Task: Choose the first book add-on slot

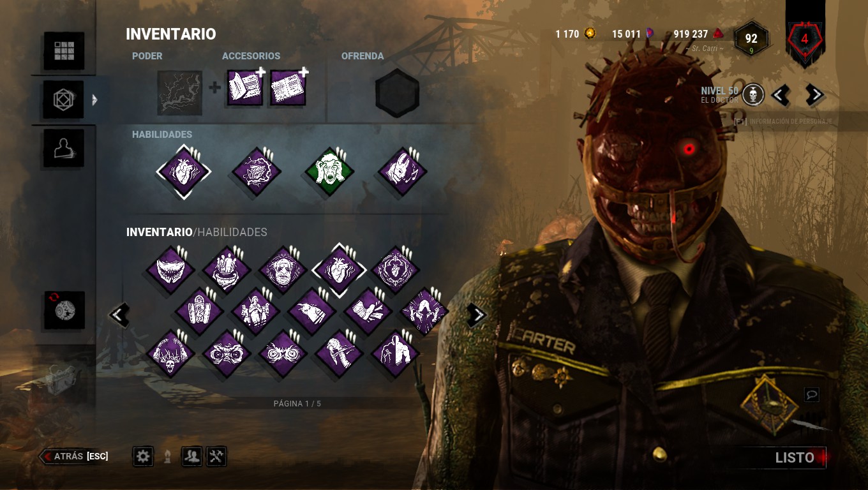Action: [245, 88]
